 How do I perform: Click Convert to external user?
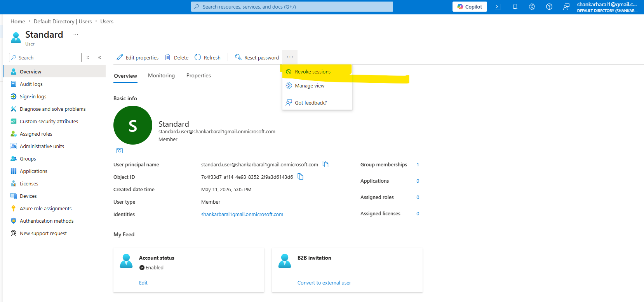point(324,283)
